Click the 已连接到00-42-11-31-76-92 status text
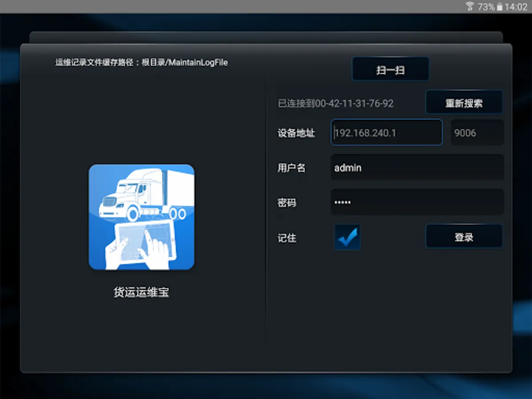Viewport: 532px width, 399px height. [336, 103]
